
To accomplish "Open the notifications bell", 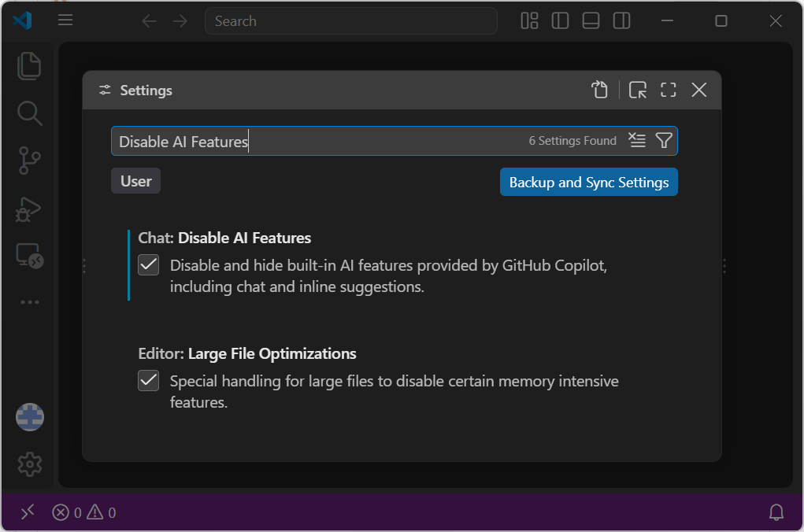I will (x=776, y=512).
